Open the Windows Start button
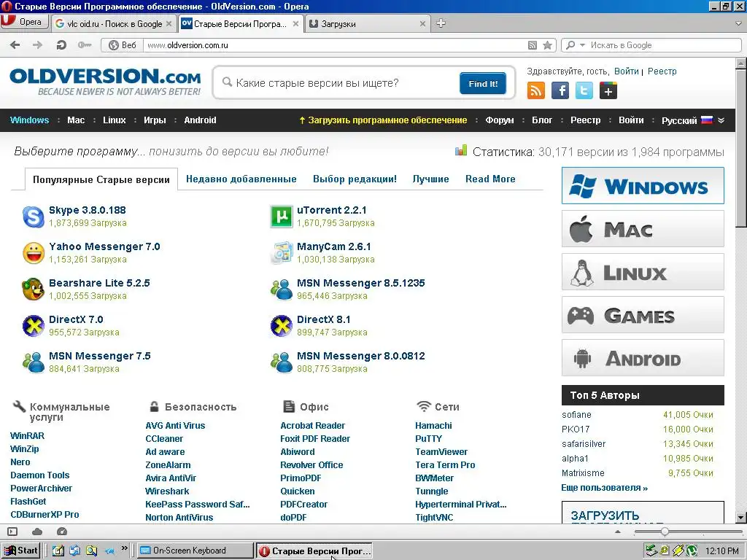The height and width of the screenshot is (560, 747). click(x=20, y=551)
